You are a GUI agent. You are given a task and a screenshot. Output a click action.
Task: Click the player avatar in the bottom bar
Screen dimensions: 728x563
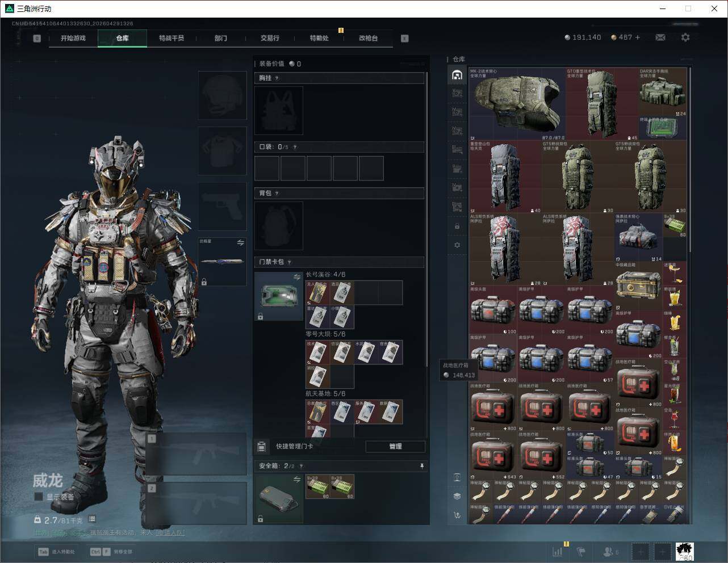click(x=684, y=551)
